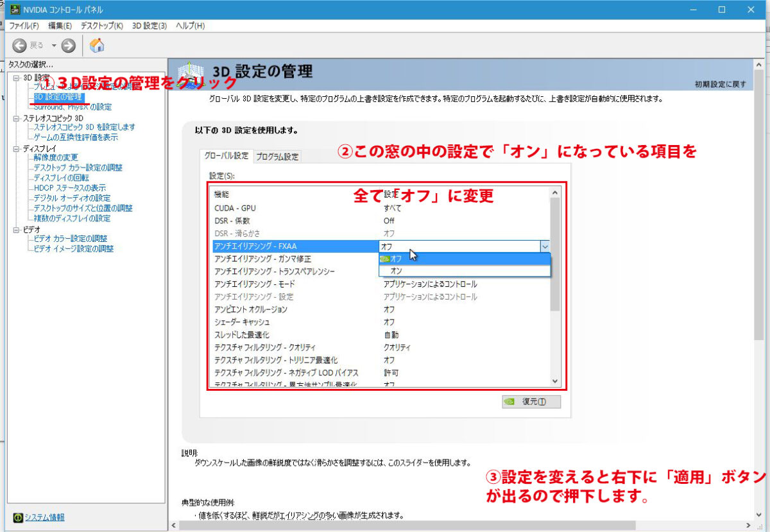Select 解像度の変更 in the task tree
Viewport: 770px width, 532px height.
click(56, 158)
